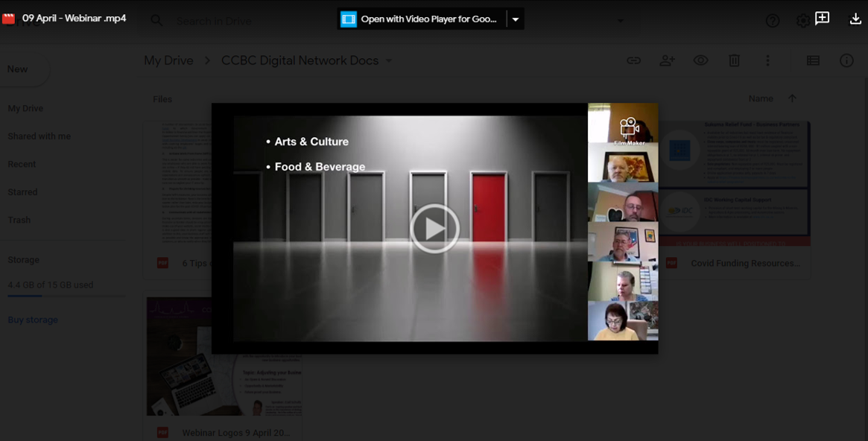The image size is (868, 441).
Task: Open the settings gear icon
Action: (802, 21)
